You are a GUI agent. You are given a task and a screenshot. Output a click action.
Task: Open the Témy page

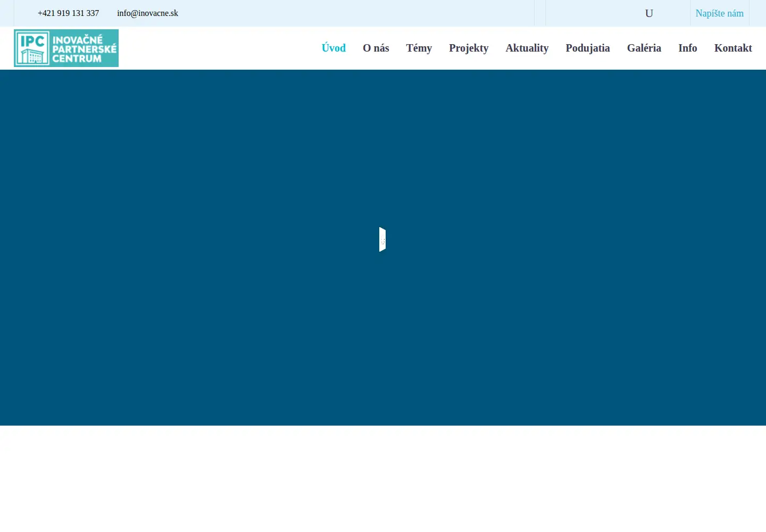click(x=419, y=48)
